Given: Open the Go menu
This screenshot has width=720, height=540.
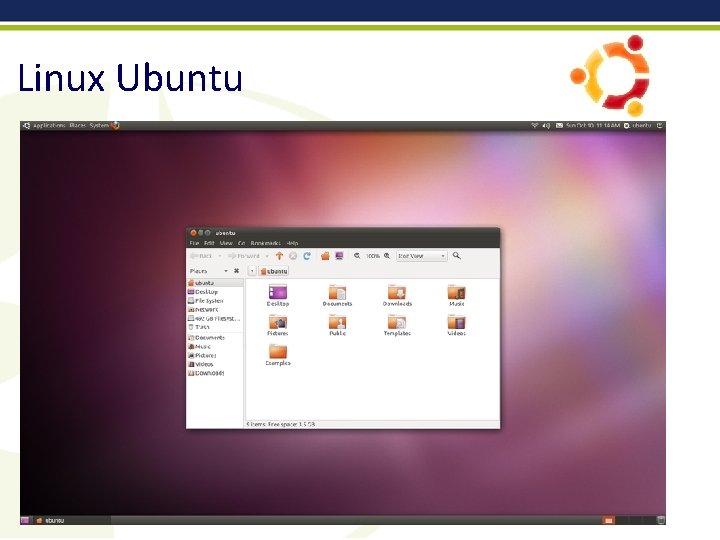Looking at the screenshot, I should [x=242, y=243].
